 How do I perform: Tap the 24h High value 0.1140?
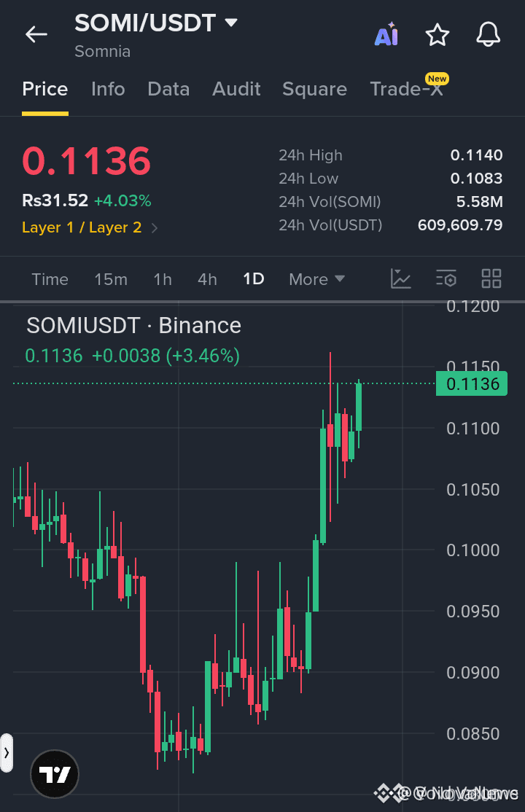tap(476, 155)
